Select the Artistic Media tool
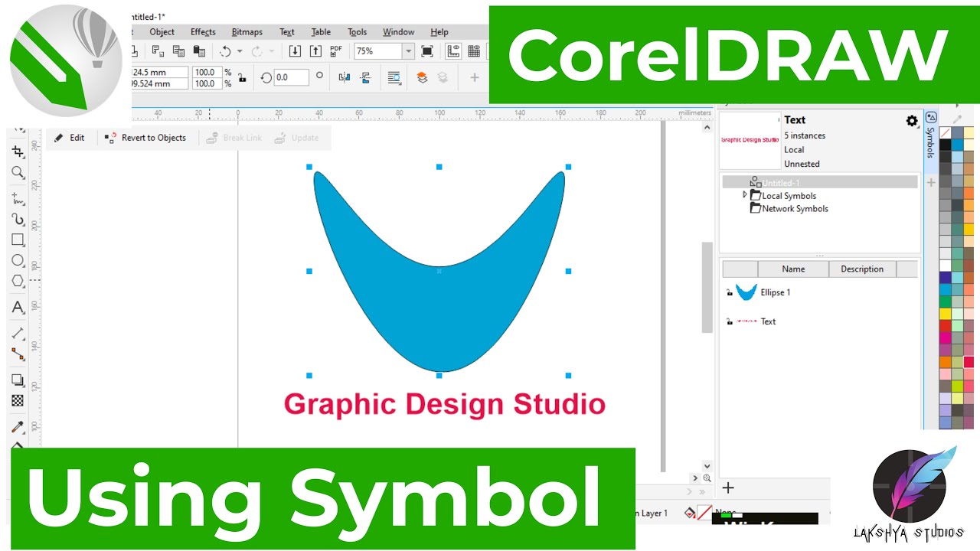 pos(18,220)
